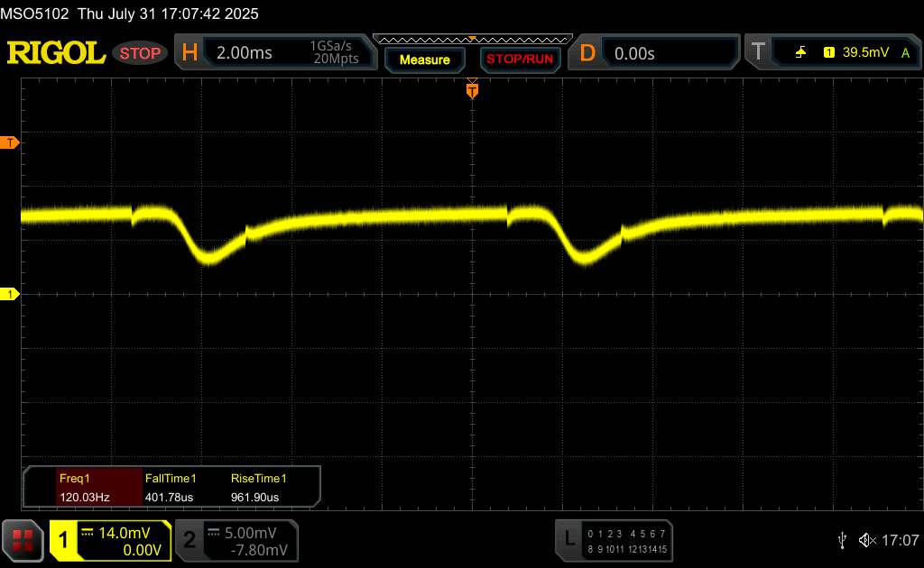Select the rising edge trigger slope icon
The width and height of the screenshot is (924, 568).
[800, 53]
